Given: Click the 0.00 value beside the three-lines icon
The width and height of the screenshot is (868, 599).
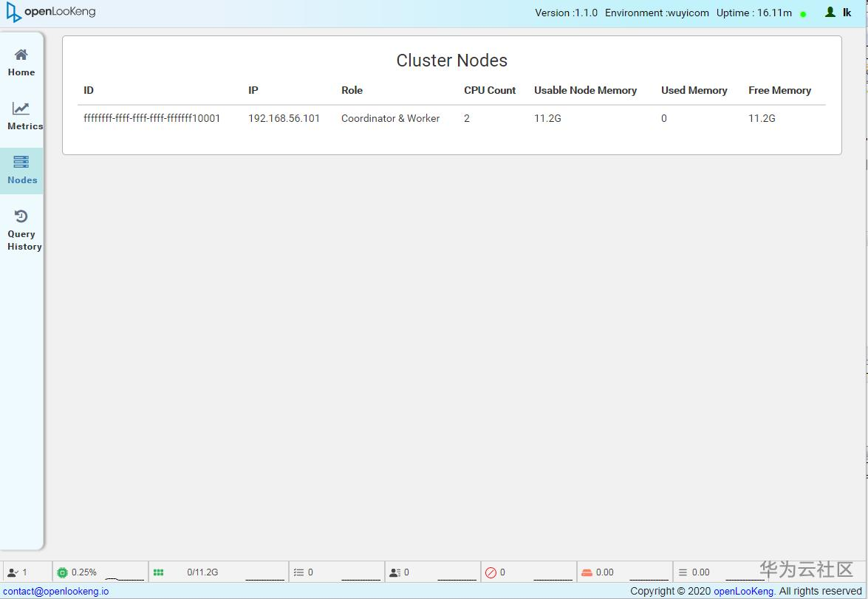Looking at the screenshot, I should click(701, 572).
